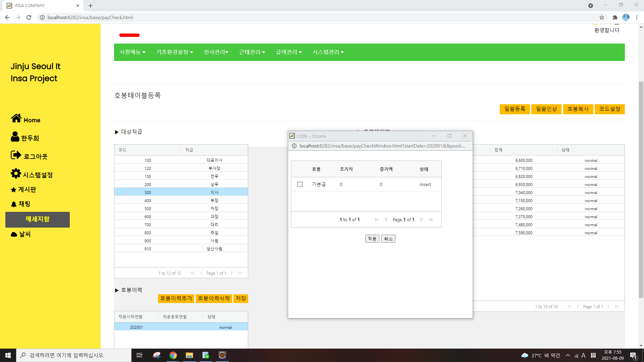The width and height of the screenshot is (644, 362).
Task: Click the 호봉이력삭제 button
Action: [214, 298]
